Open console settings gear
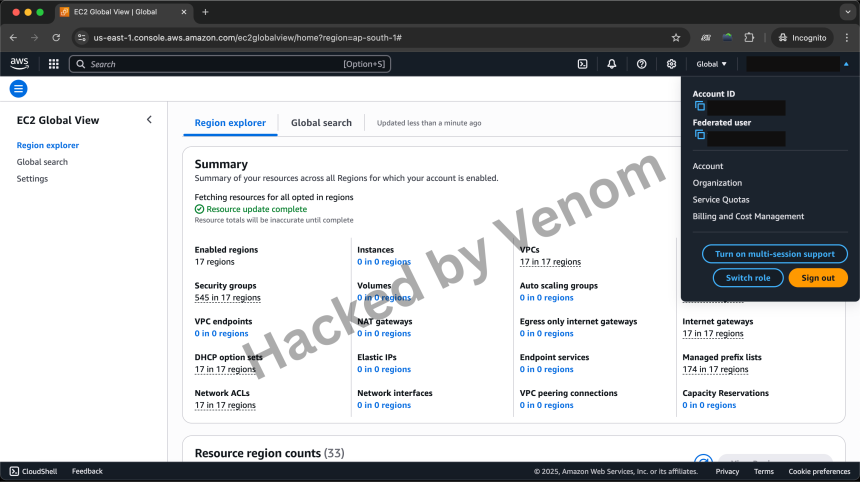This screenshot has height=482, width=860. coord(671,64)
